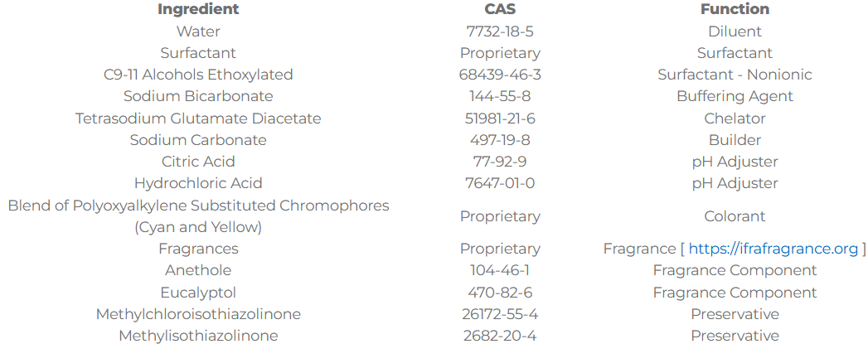The width and height of the screenshot is (868, 344).
Task: Click the CAS column header
Action: coord(500,9)
